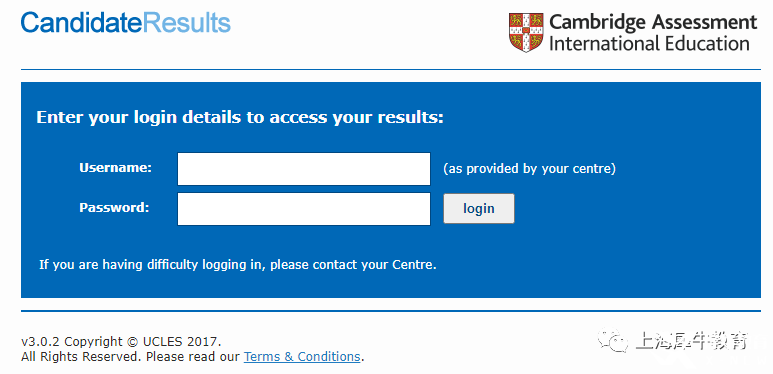The image size is (773, 374).
Task: Click the 'All Rights Reserved' footer text
Action: click(81, 356)
